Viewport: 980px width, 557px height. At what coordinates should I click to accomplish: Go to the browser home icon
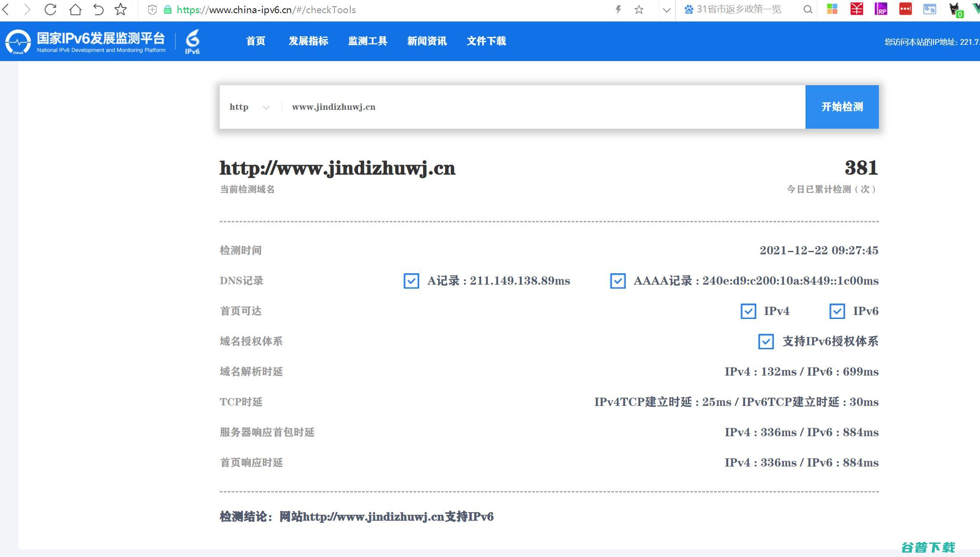coord(75,9)
